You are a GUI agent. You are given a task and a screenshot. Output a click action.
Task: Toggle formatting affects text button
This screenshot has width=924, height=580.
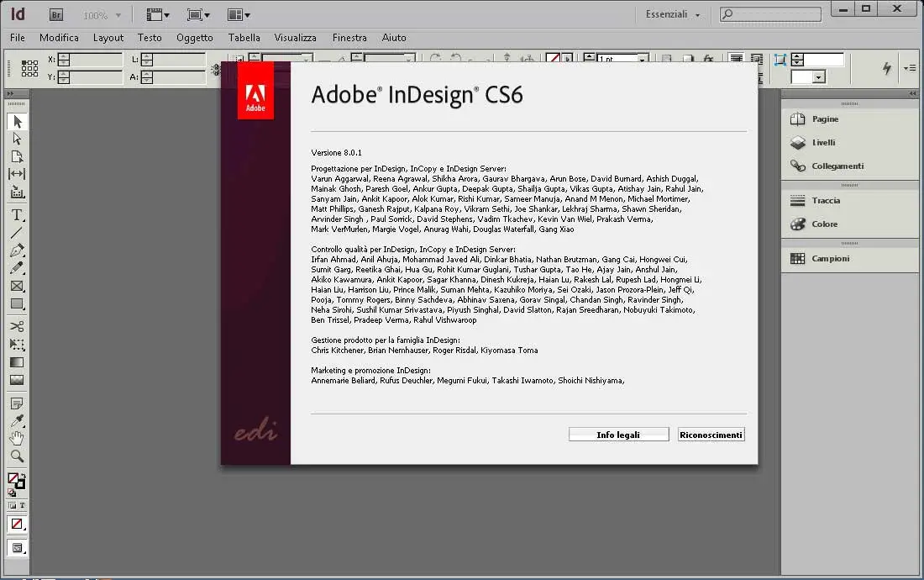[x=23, y=506]
